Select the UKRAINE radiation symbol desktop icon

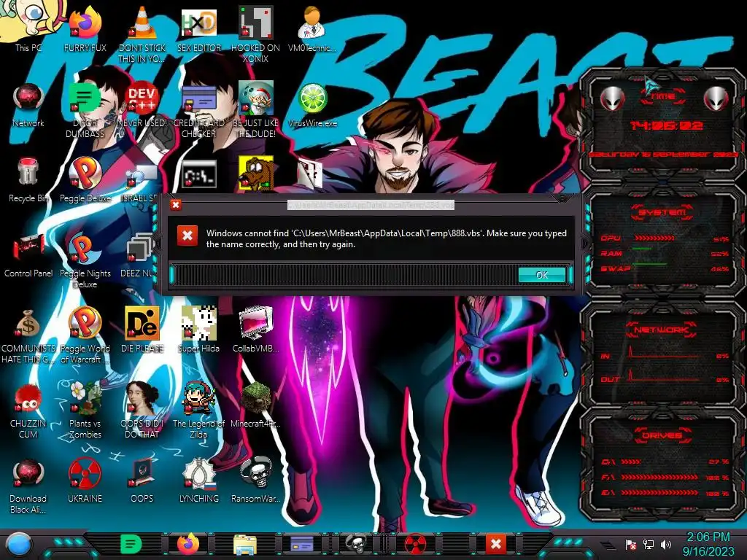click(x=85, y=480)
